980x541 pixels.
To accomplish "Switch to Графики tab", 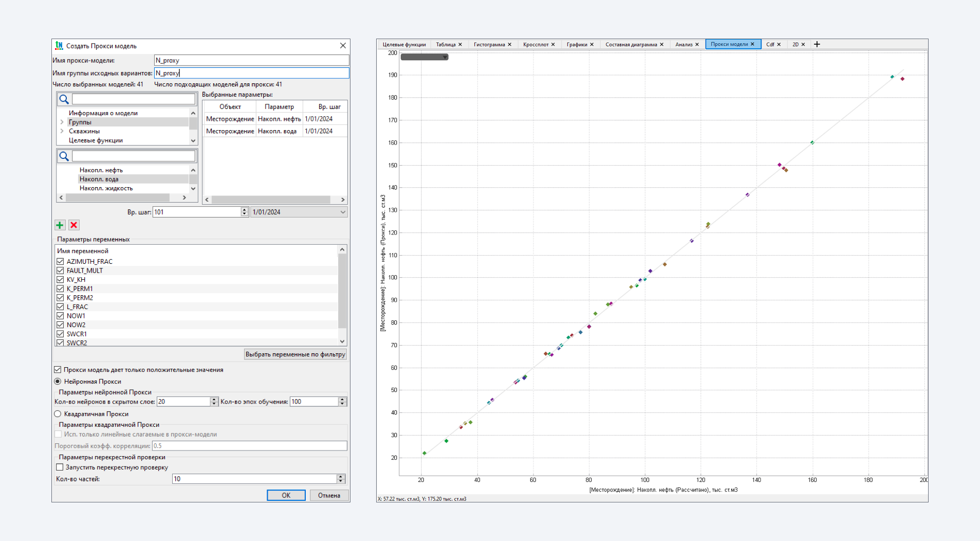I will (x=577, y=44).
